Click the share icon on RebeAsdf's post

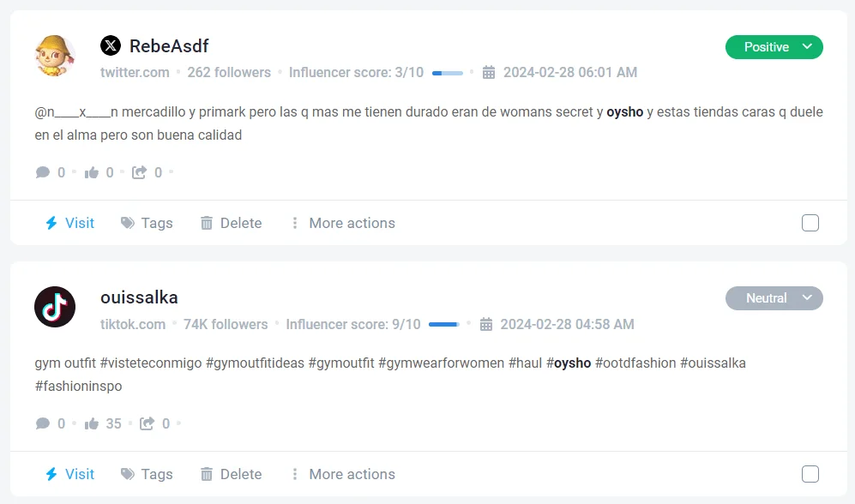coord(140,172)
